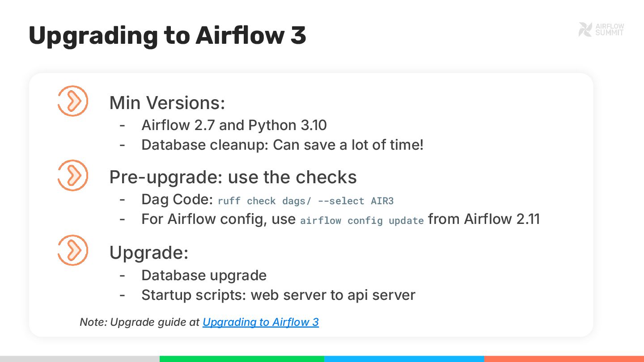Click the Database cleanup bullet line
Screen dimensions: 644x362
tap(282, 145)
